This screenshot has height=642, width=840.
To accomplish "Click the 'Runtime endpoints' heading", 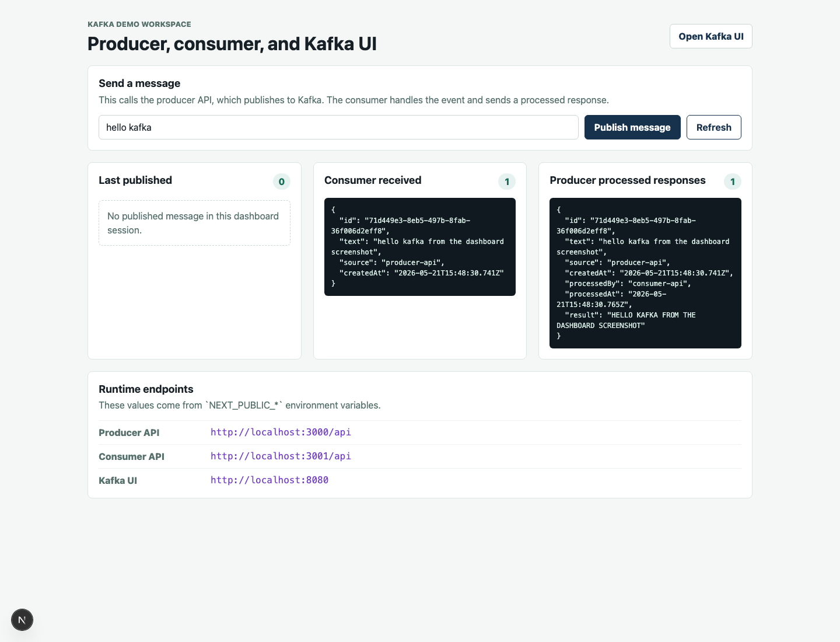I will pos(146,389).
